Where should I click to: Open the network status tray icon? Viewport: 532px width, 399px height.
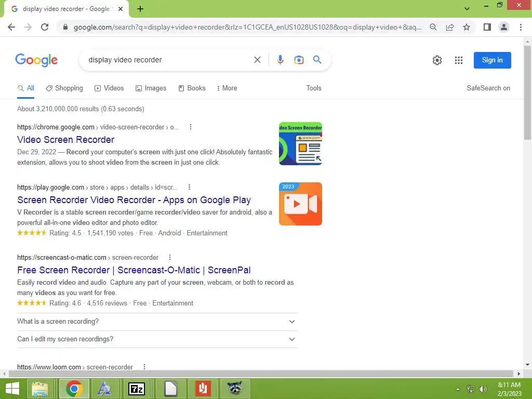[471, 389]
